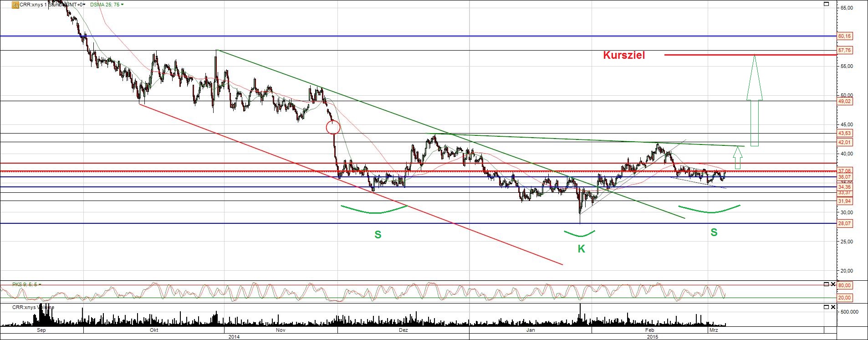Click the green K head label
Viewport: 868px width, 340px height.
(x=581, y=249)
